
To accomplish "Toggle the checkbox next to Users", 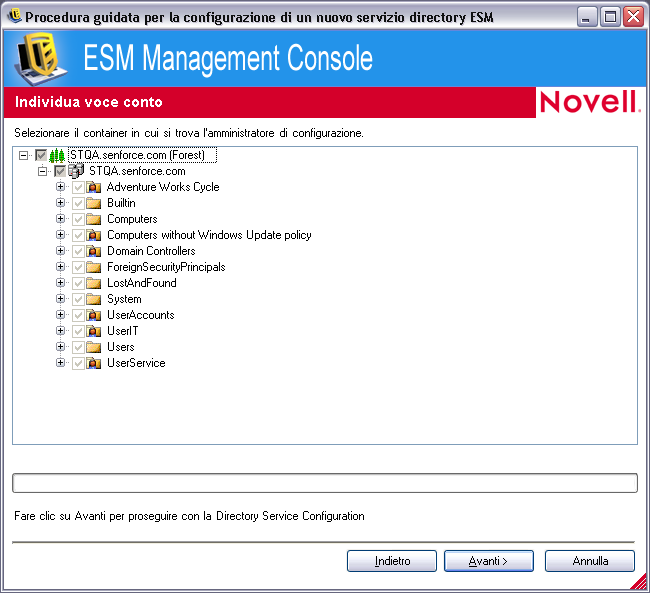I will coord(78,347).
